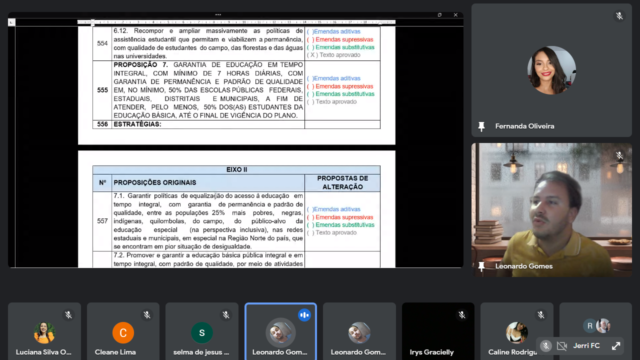Open Leonardo Gomes' pinned video tile
The width and height of the screenshot is (640, 360).
(552, 210)
